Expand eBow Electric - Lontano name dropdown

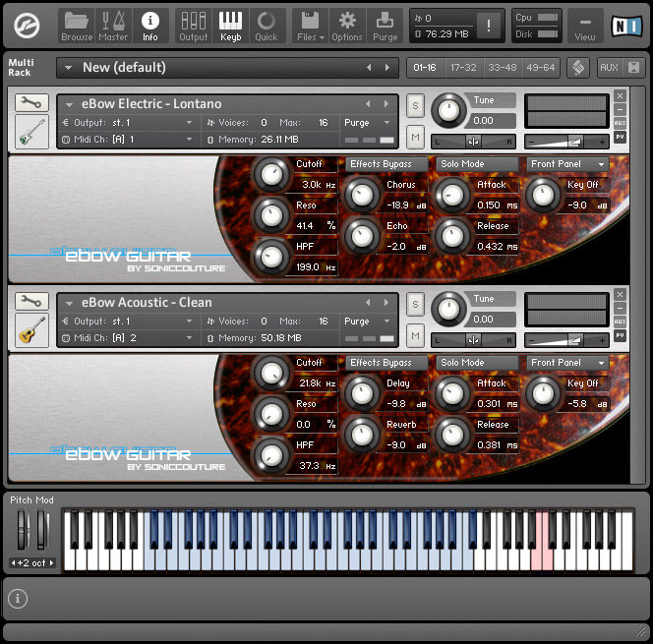click(70, 104)
